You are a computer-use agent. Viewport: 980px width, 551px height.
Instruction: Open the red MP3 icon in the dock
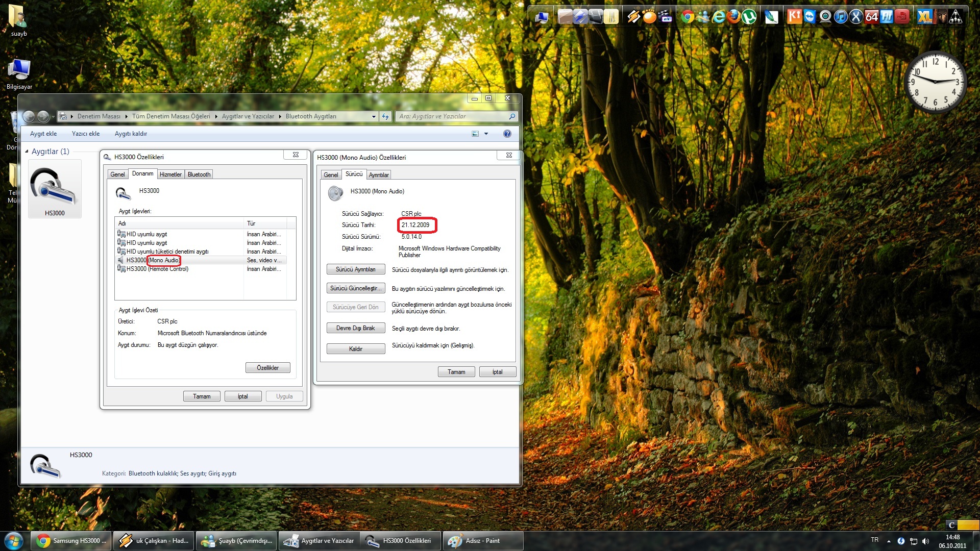pyautogui.click(x=902, y=17)
